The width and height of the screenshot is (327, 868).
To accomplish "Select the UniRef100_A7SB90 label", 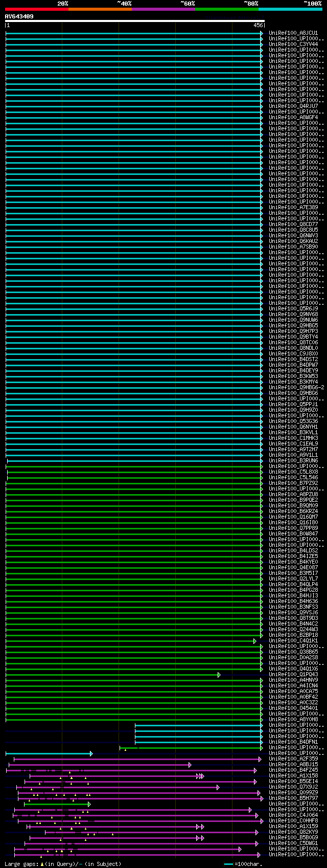I will tap(293, 247).
